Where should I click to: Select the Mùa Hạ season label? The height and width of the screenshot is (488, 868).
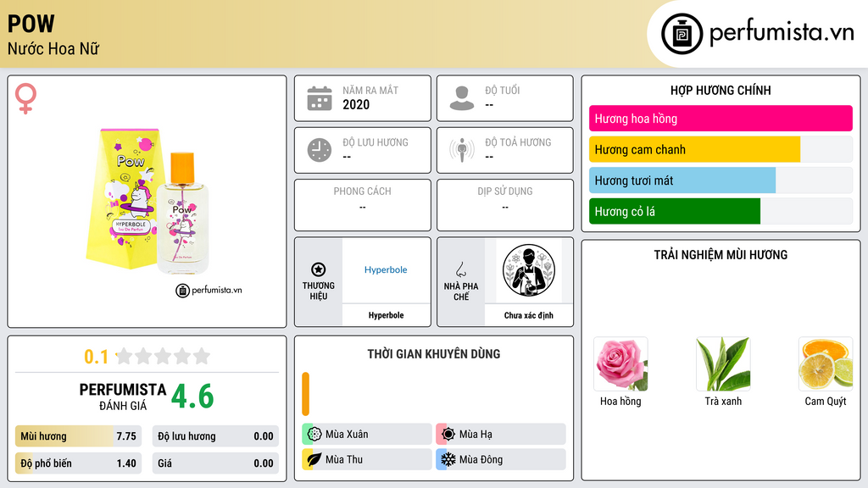pos(476,435)
